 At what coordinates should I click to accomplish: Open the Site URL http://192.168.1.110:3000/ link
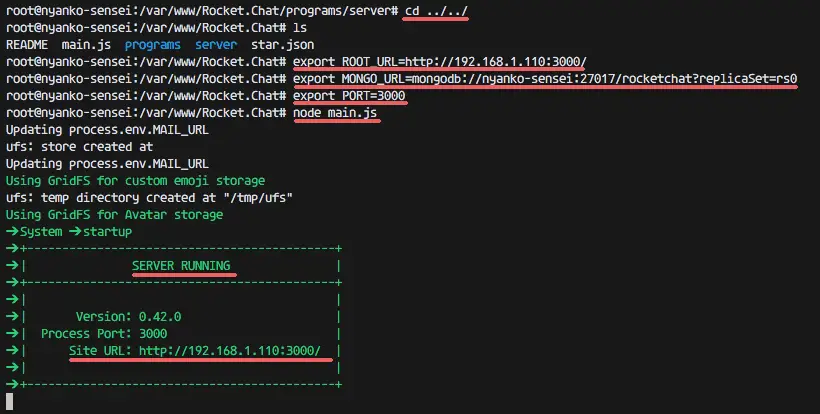click(230, 351)
